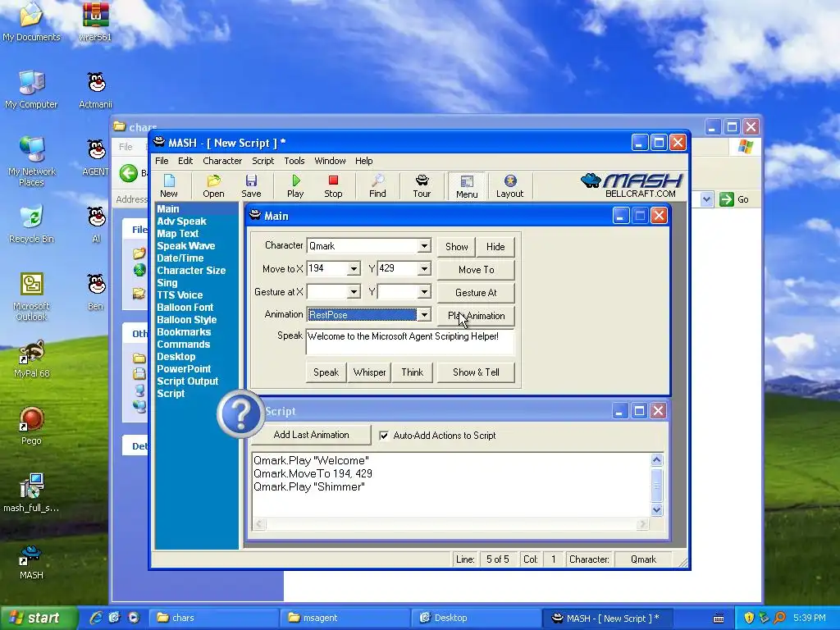The image size is (840, 630).
Task: Expand the Animation dropdown list
Action: (424, 315)
